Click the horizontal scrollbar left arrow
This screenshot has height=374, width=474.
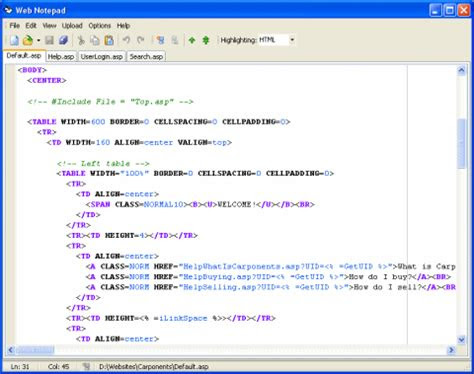[11, 350]
